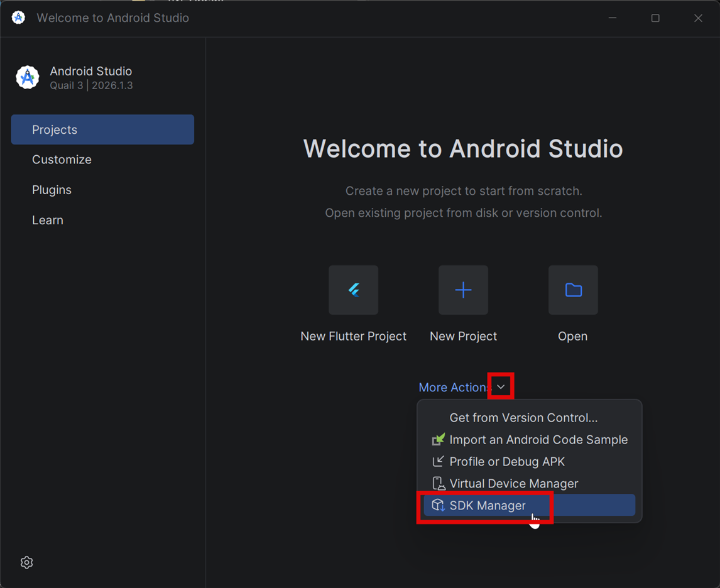
Task: Click the Android Studio logo in sidebar
Action: pos(28,77)
